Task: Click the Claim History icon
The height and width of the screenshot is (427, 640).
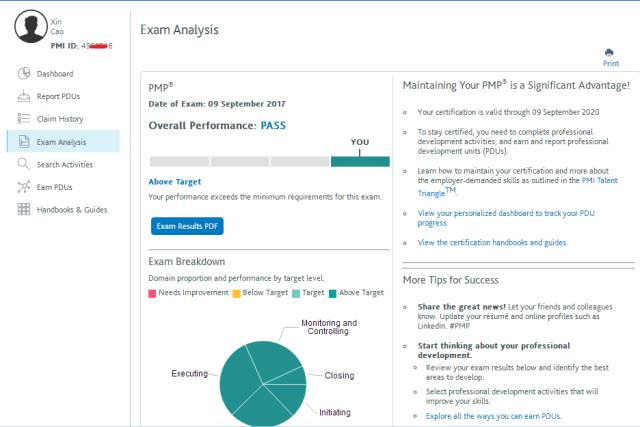Action: pos(24,119)
